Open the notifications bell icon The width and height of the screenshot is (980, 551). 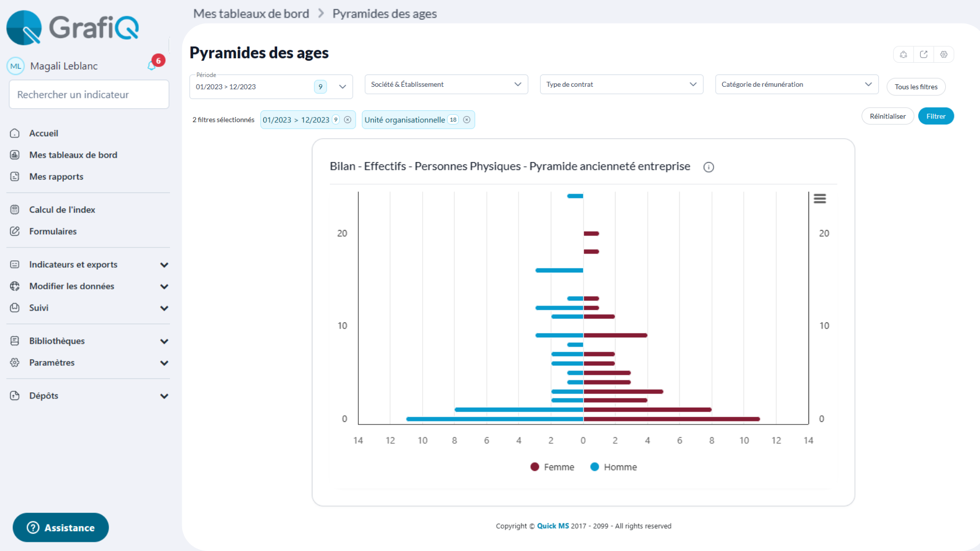(152, 66)
